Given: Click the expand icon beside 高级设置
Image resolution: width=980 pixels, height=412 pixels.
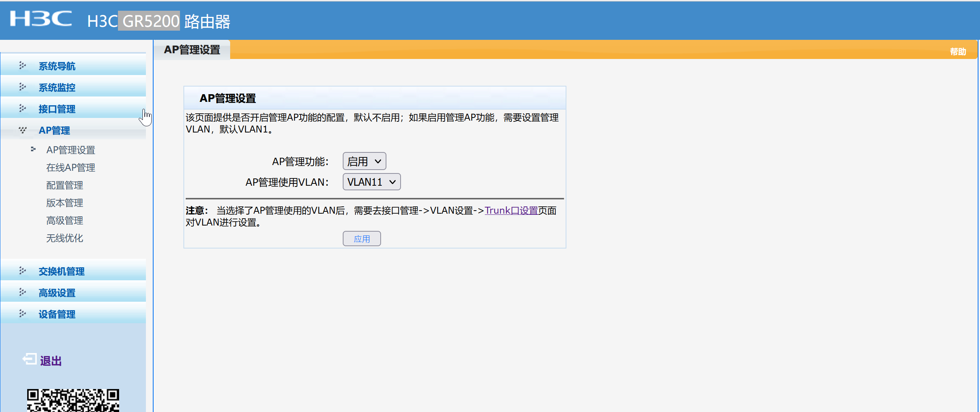Looking at the screenshot, I should click(x=23, y=293).
